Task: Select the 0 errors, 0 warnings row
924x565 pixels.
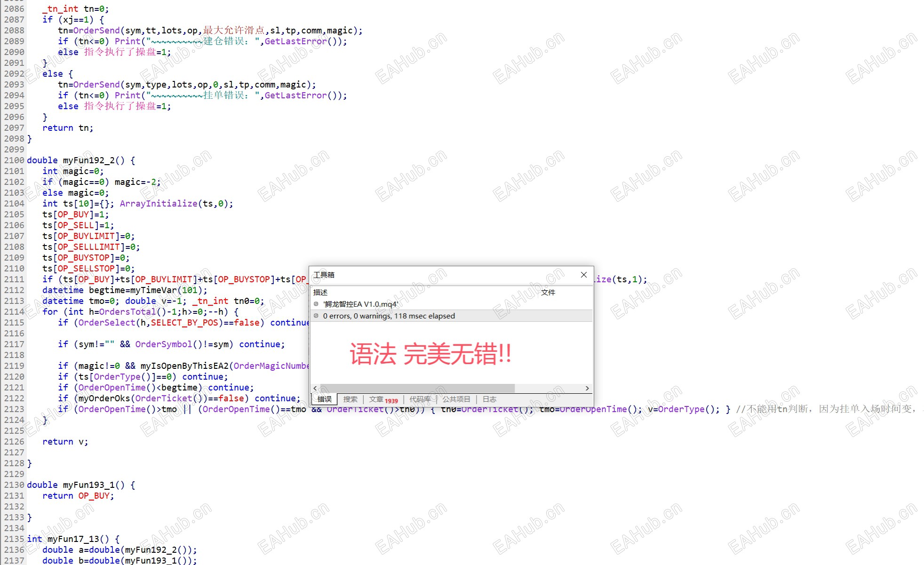Action: 389,316
